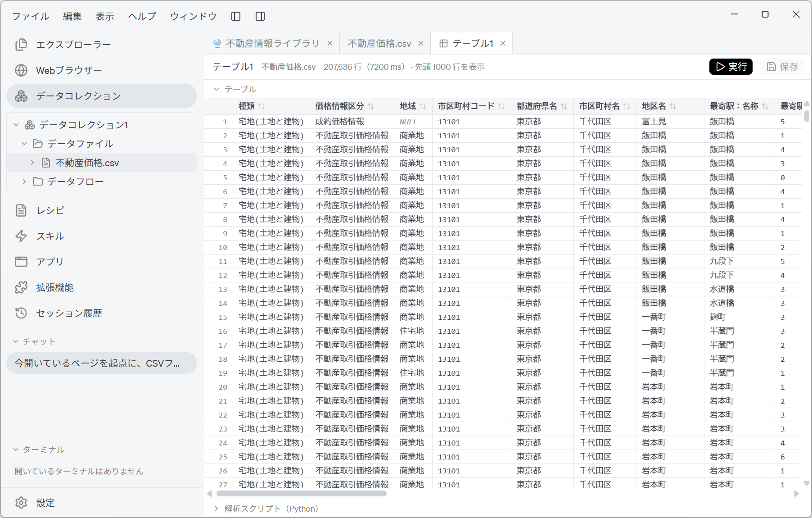Image resolution: width=812 pixels, height=518 pixels.
Task: Sort by the 都道府県名 column arrows
Action: [x=564, y=106]
